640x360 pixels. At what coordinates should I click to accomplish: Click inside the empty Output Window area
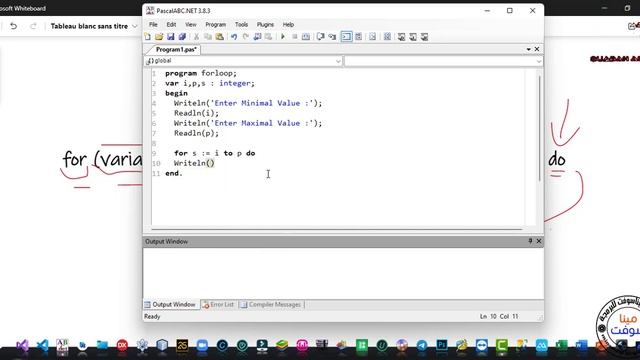pos(343,273)
